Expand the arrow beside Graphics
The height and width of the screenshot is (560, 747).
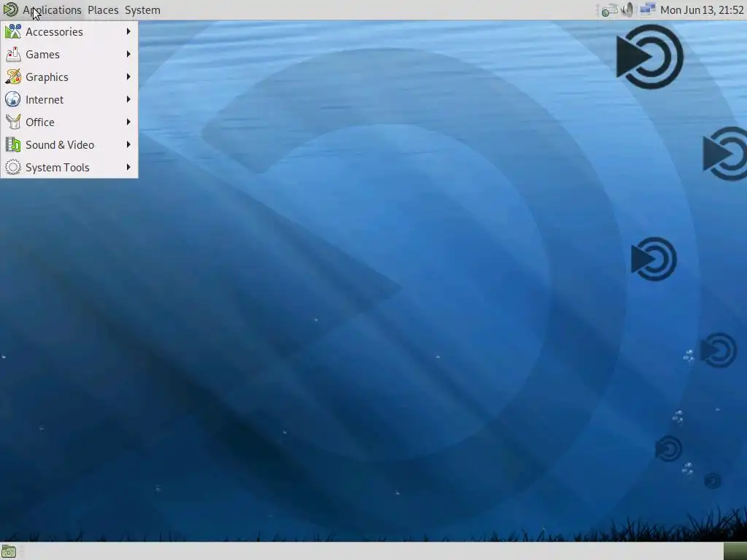pyautogui.click(x=128, y=77)
